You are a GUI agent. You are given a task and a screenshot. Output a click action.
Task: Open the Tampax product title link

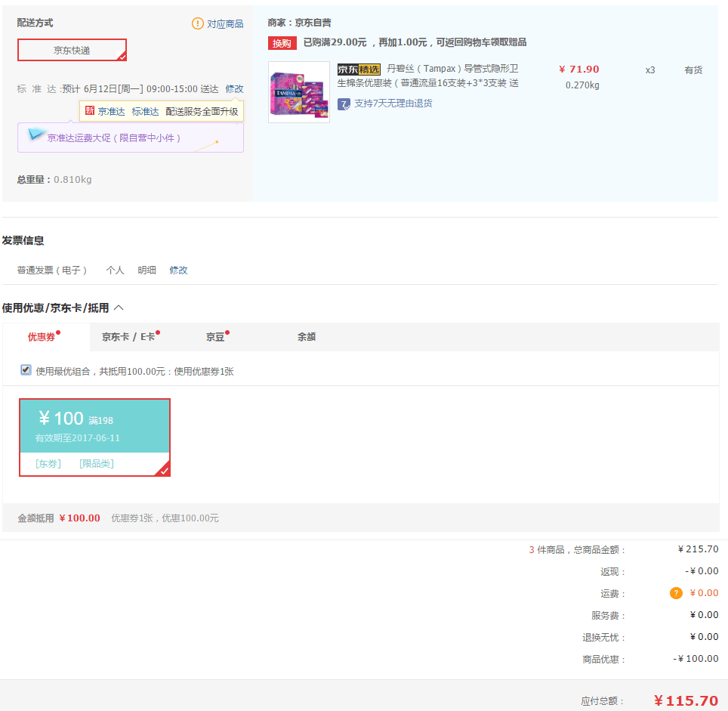(x=428, y=76)
